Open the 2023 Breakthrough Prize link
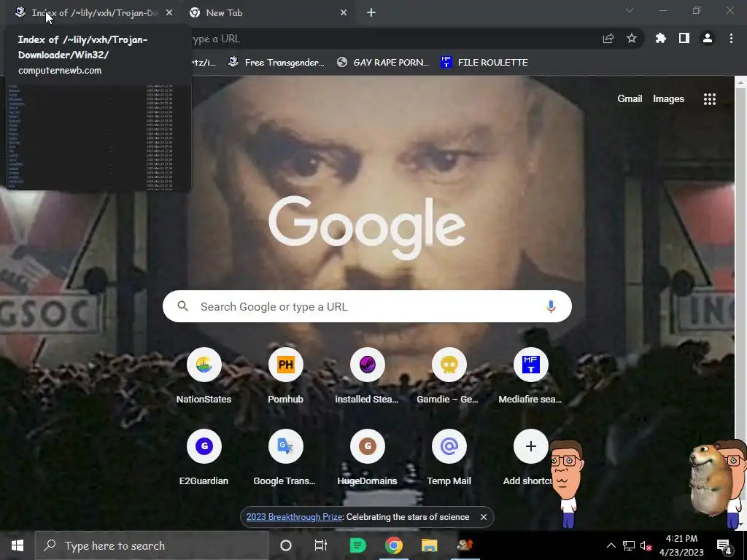Screen dimensions: 747x560 [295, 517]
